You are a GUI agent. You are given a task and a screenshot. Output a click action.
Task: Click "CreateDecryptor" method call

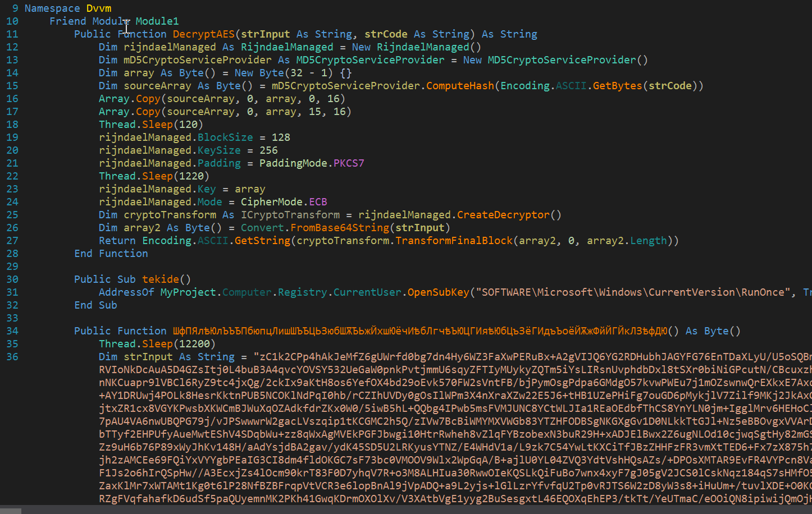[x=503, y=215]
